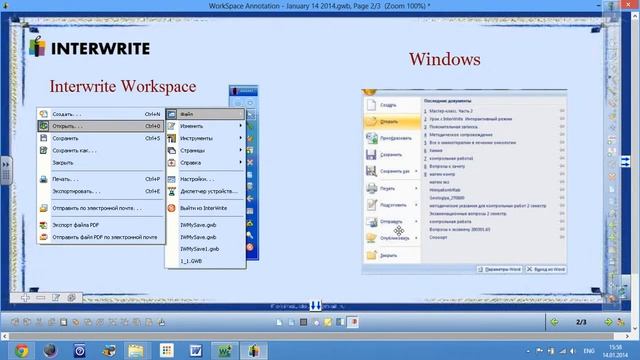Click the Создать icon in the Interwrite menu

pos(44,114)
